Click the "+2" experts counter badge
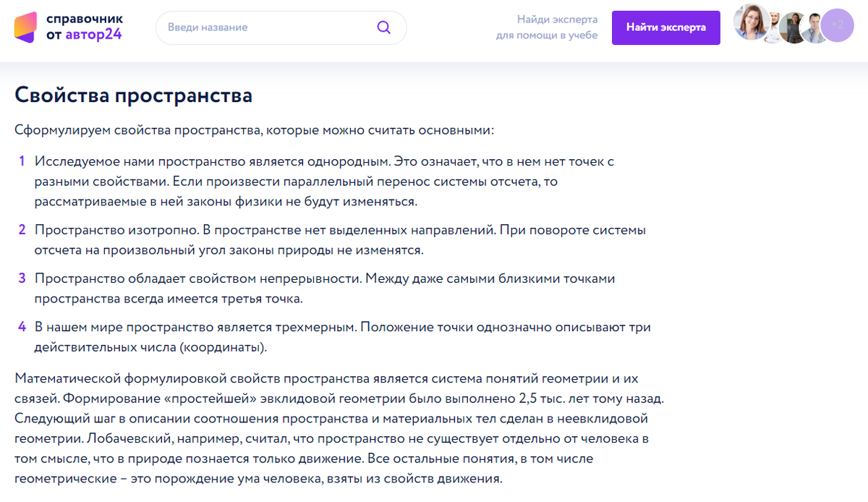Screen dimensions: 868x502 838,24
